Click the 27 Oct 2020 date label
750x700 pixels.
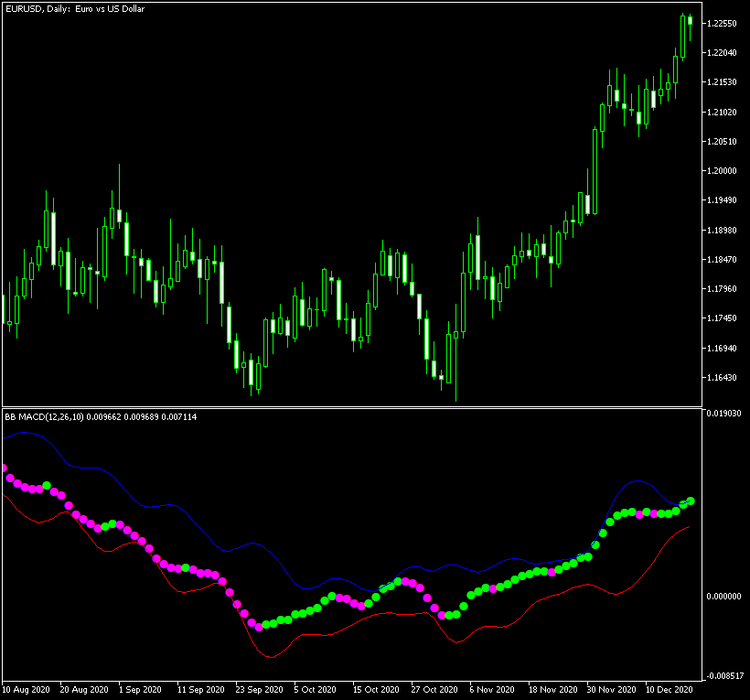click(x=434, y=689)
